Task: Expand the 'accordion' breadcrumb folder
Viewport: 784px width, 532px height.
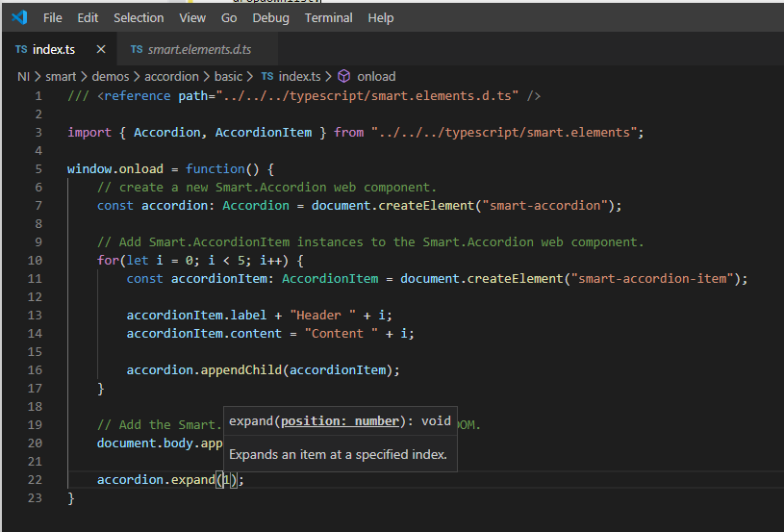Action: 171,76
